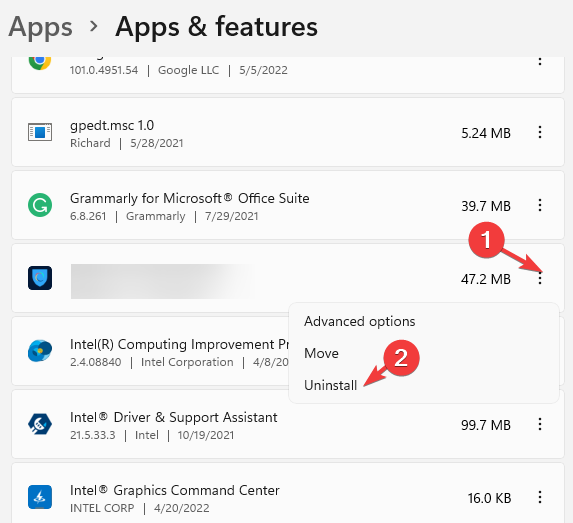The image size is (573, 523).
Task: Click the gpedt.msc app icon
Action: pos(40,132)
